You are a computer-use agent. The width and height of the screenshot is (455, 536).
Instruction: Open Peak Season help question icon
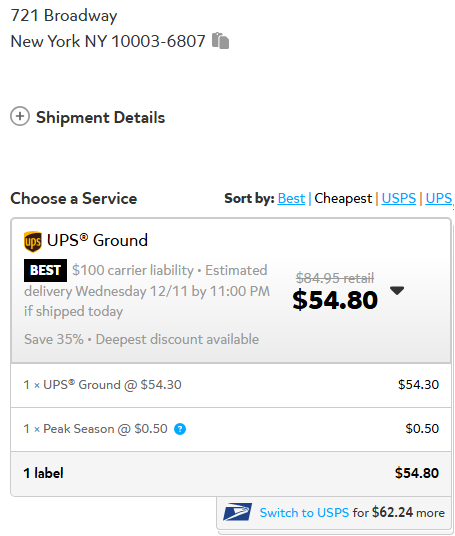coord(180,429)
